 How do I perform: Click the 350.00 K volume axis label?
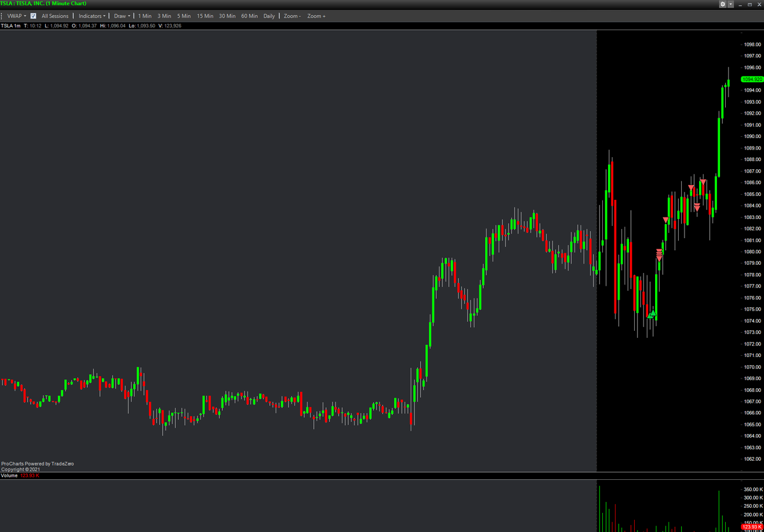tap(753, 489)
